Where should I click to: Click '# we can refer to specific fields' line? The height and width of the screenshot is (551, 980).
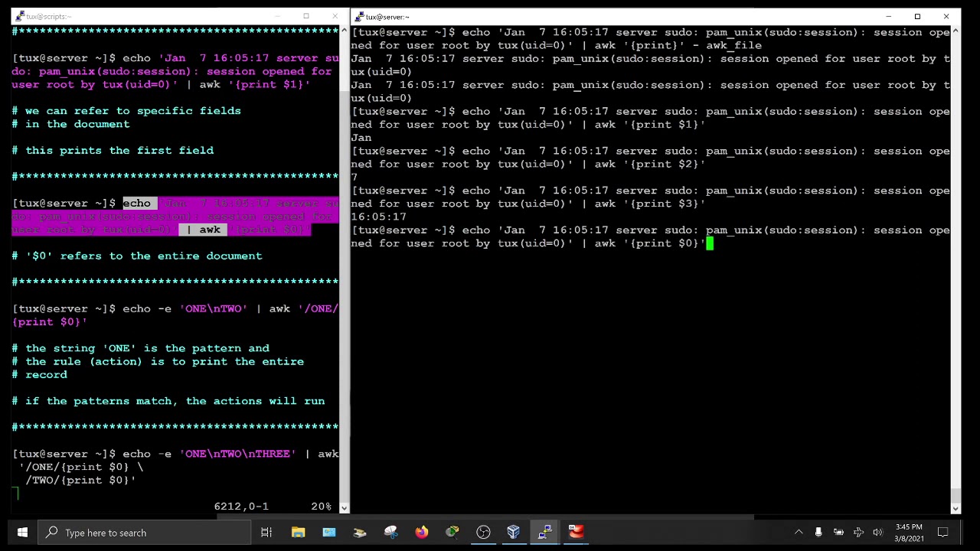click(x=126, y=110)
